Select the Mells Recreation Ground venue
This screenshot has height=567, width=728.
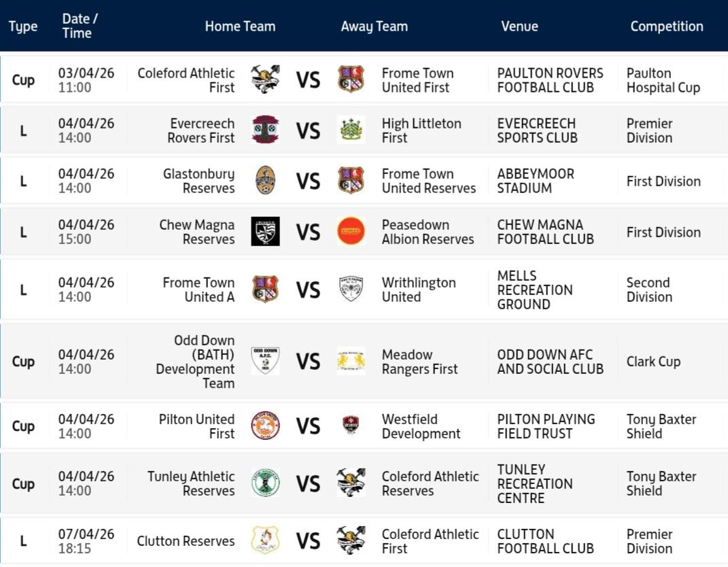[x=534, y=290]
